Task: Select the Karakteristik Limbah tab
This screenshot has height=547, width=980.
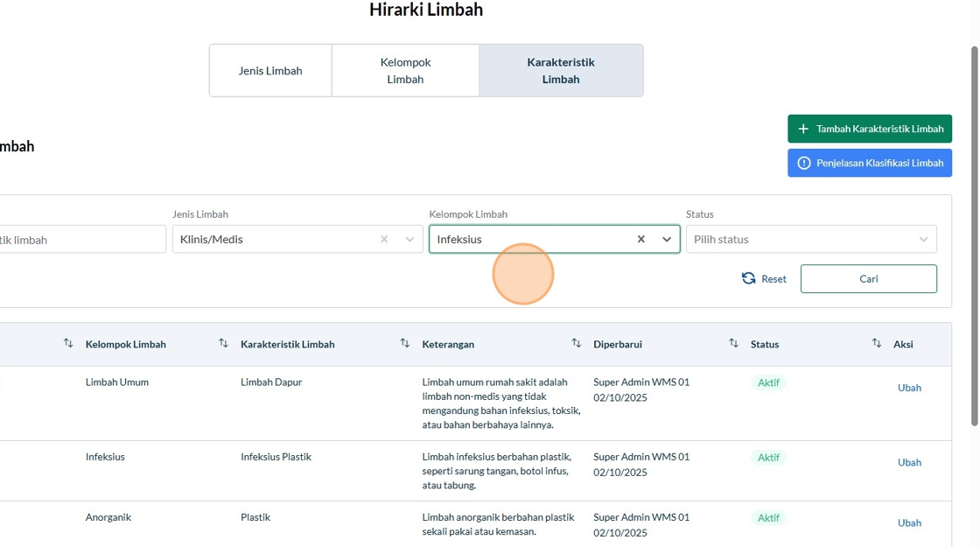Action: 561,71
